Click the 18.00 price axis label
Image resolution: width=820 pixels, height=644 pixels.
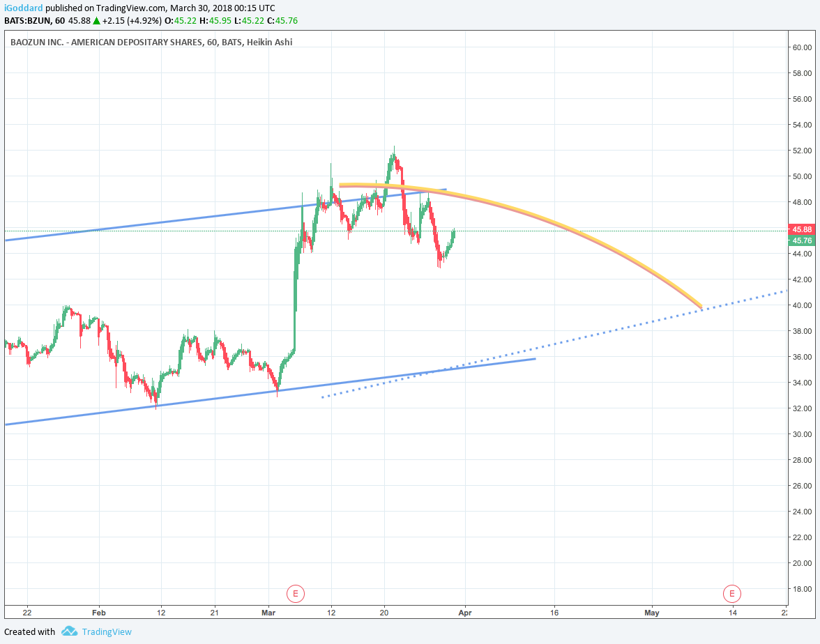802,589
